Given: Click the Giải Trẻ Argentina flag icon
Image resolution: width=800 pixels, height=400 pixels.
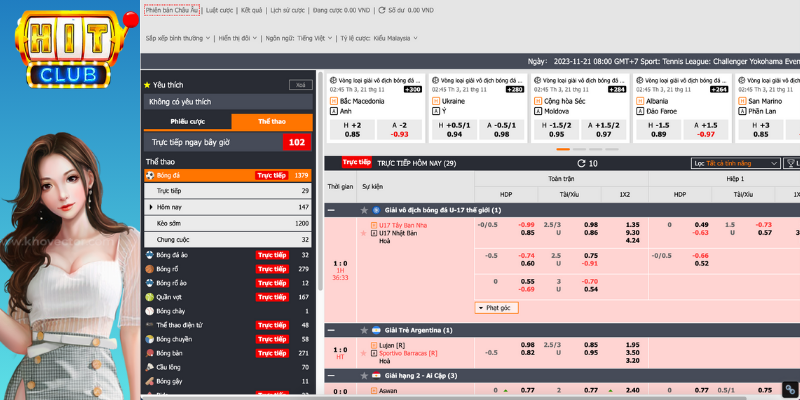Looking at the screenshot, I should coord(376,329).
